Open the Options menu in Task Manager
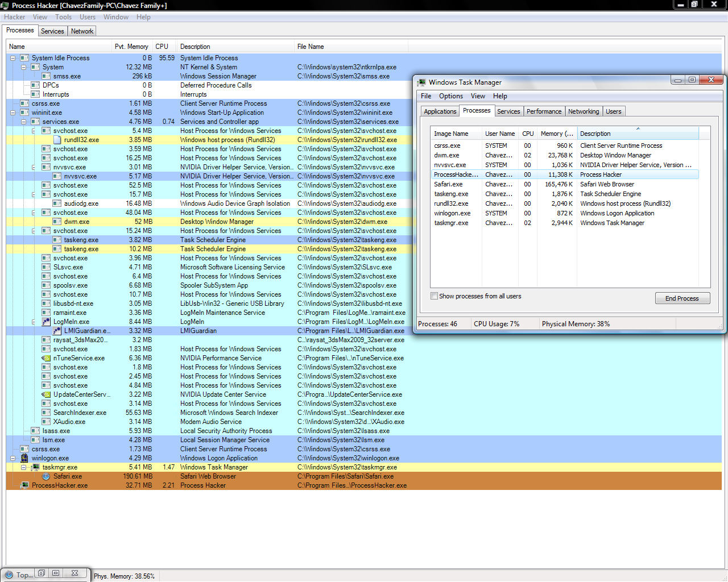This screenshot has height=582, width=728. tap(451, 96)
